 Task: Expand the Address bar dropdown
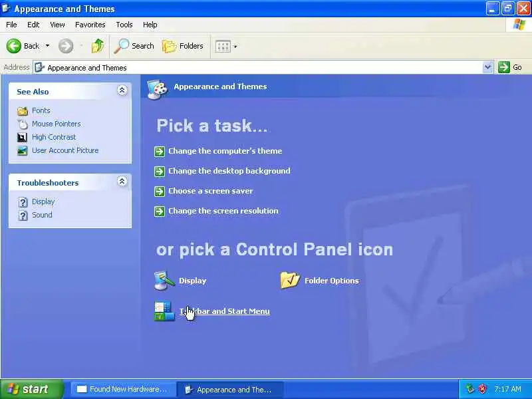coord(487,67)
